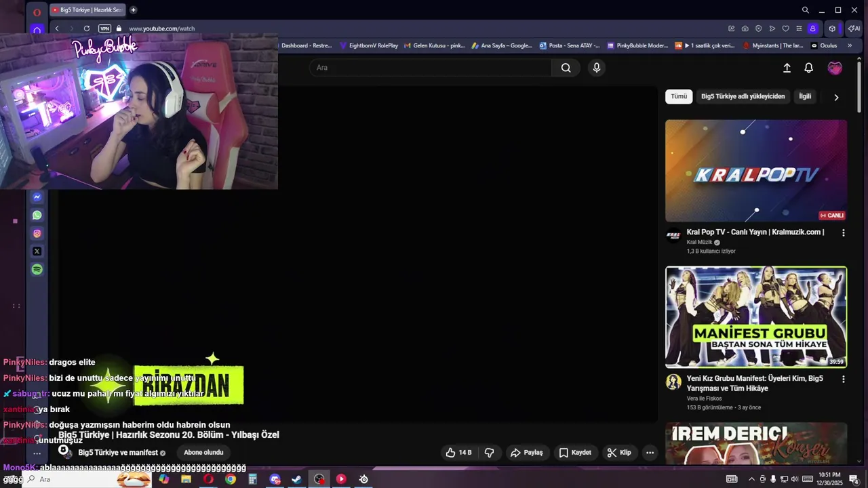Open İrem Derici video thumbnail
The image size is (868, 488).
point(756,444)
